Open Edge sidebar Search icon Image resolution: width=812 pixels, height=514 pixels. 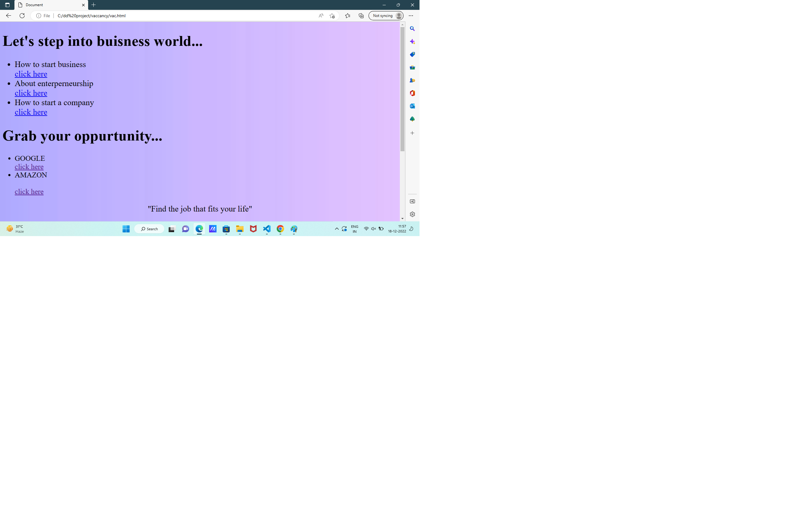pos(412,29)
